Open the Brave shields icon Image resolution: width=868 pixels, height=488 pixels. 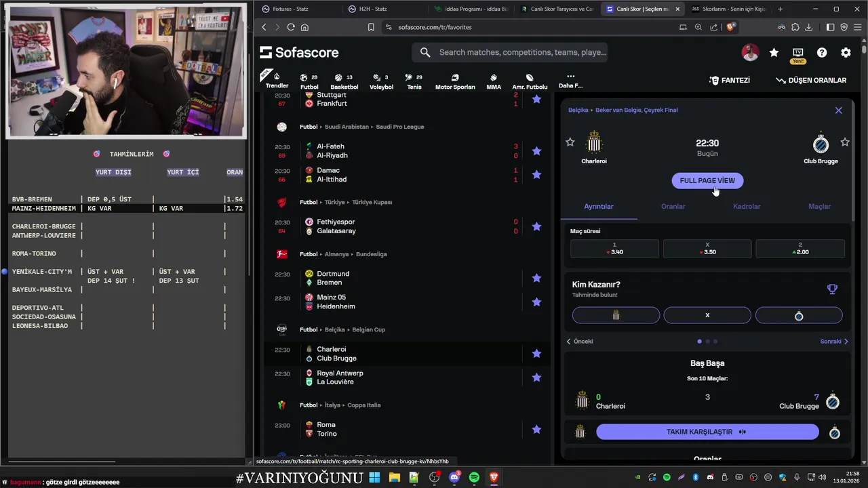pyautogui.click(x=730, y=27)
